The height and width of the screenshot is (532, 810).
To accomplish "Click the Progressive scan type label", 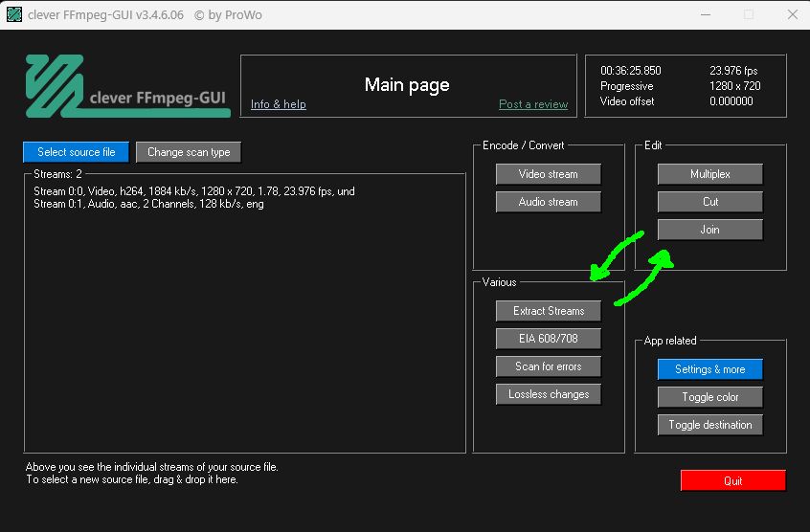I will [x=626, y=86].
